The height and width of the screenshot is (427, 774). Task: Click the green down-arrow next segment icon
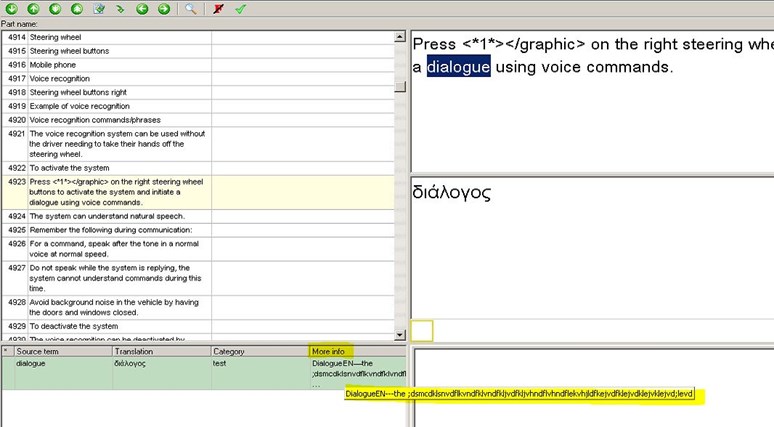click(11, 8)
